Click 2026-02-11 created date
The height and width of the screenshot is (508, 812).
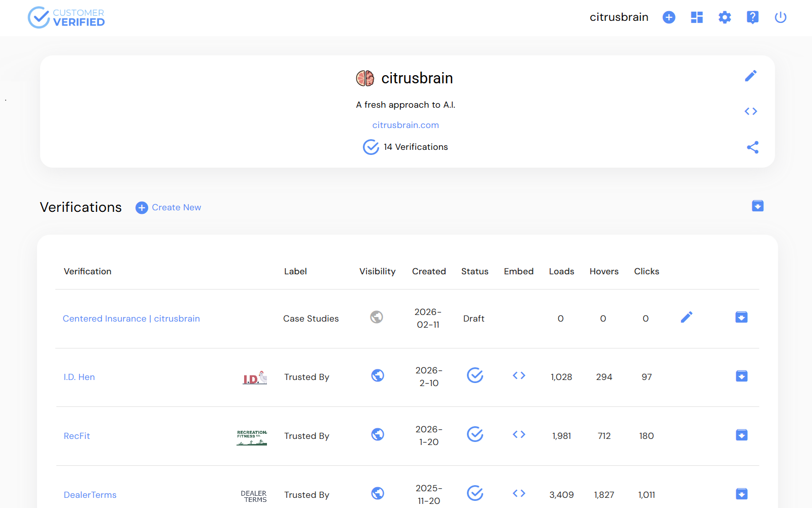(428, 318)
